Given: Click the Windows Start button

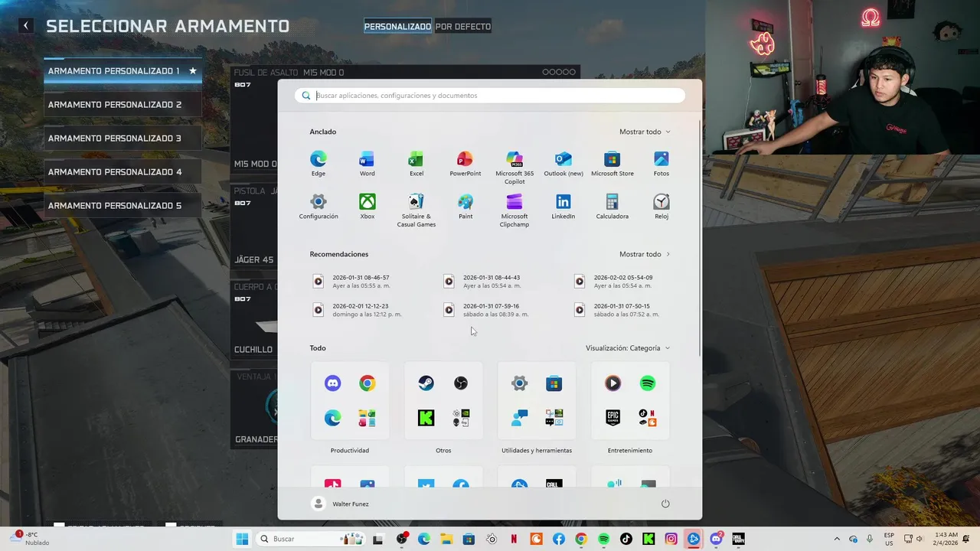Looking at the screenshot, I should pyautogui.click(x=242, y=539).
